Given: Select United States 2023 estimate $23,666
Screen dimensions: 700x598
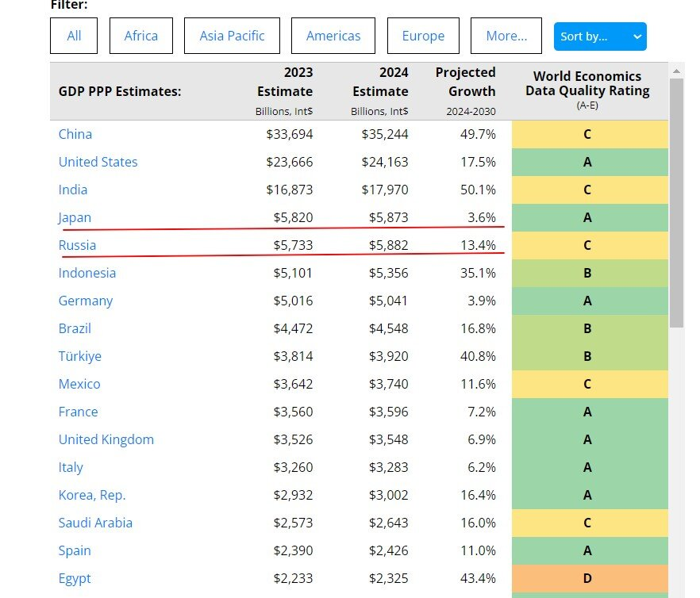Looking at the screenshot, I should [289, 162].
